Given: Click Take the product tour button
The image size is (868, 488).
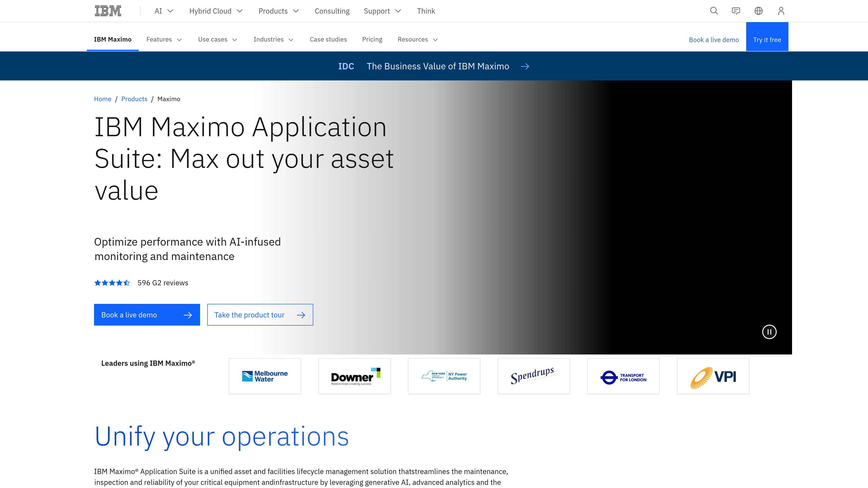Looking at the screenshot, I should (x=260, y=314).
